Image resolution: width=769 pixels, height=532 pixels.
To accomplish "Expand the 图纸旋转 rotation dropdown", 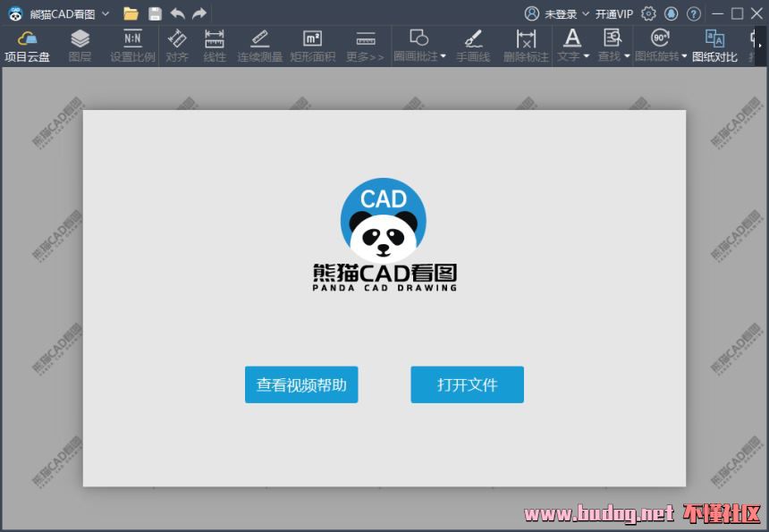I will click(x=661, y=46).
